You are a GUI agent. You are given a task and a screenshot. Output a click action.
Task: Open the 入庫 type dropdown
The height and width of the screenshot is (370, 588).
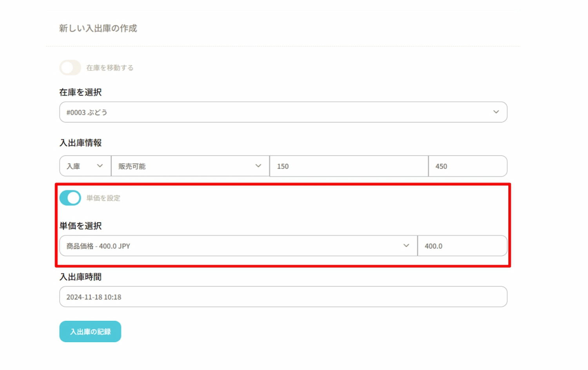[80, 166]
